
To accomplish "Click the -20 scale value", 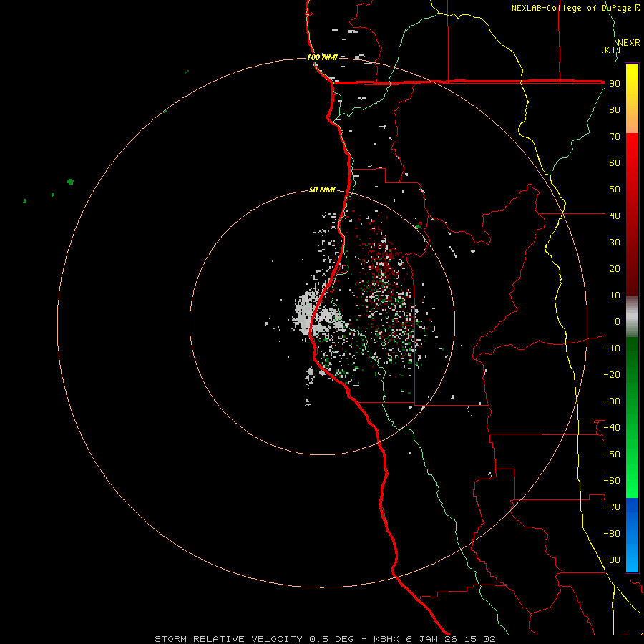I will coord(612,375).
